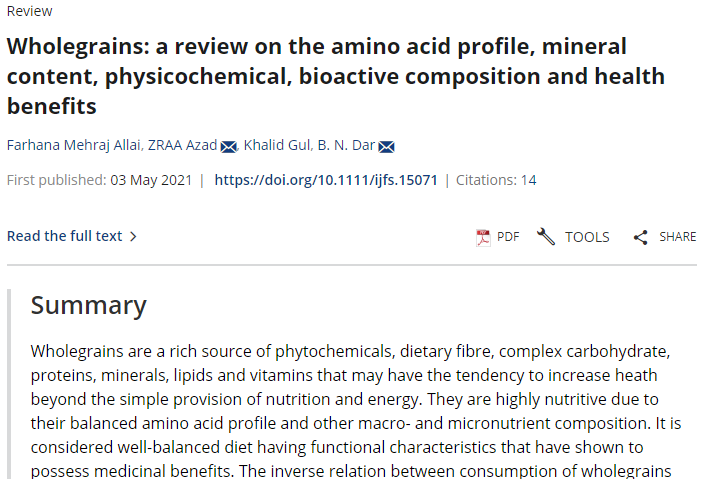
Task: Expand the TOOLS menu
Action: click(x=587, y=237)
